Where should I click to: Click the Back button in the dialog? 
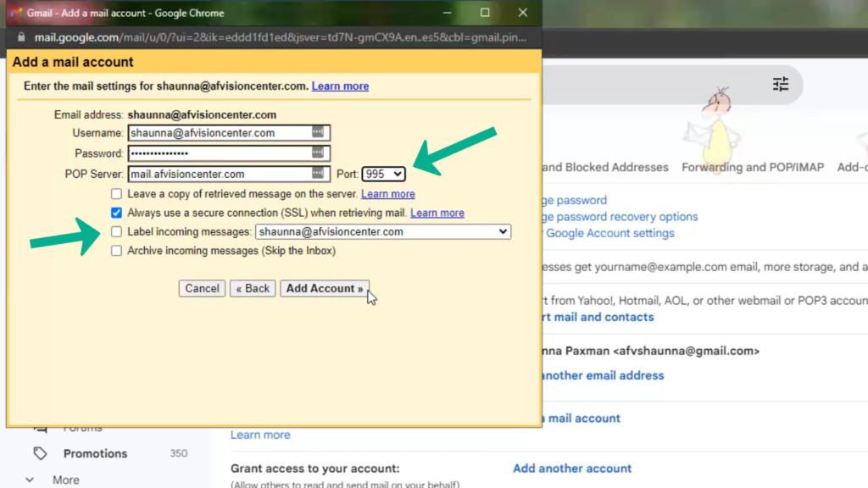[253, 288]
